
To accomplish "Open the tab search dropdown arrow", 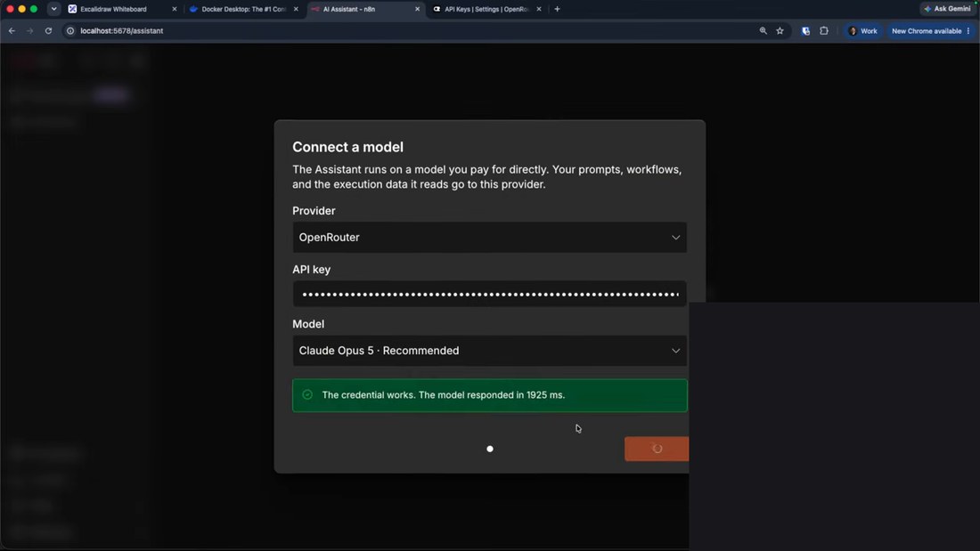I will 53,10.
